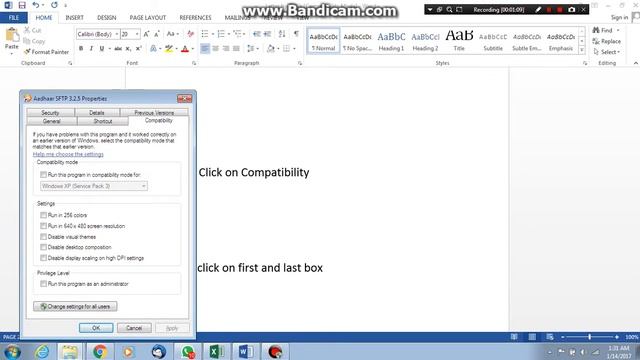This screenshot has width=640, height=360.
Task: Open the PAGE LAYOUT ribbon tab
Action: [x=148, y=18]
